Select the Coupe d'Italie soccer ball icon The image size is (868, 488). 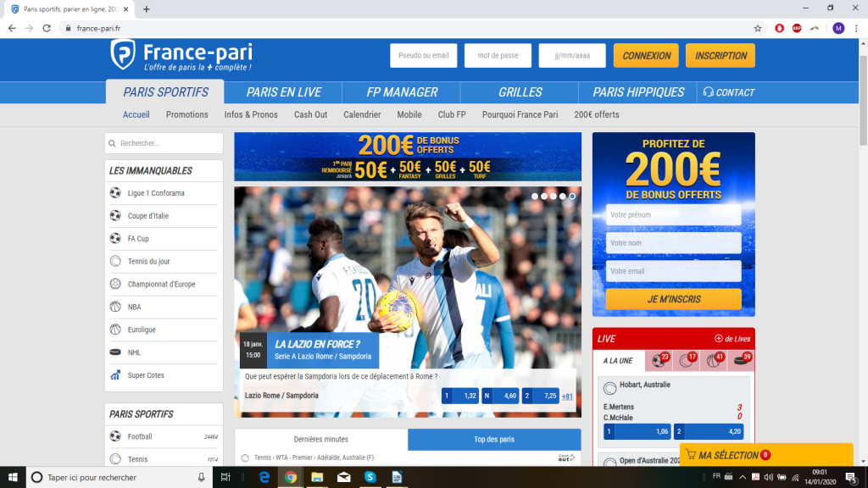pyautogui.click(x=115, y=215)
